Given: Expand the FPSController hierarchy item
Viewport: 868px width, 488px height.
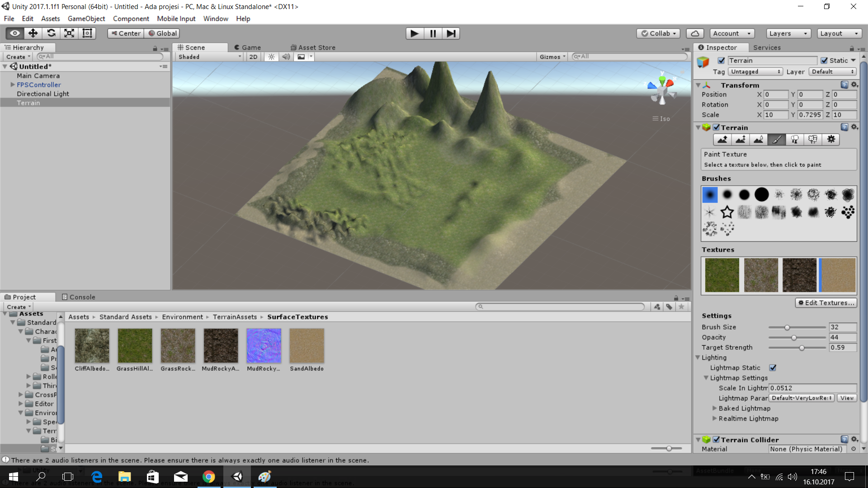Looking at the screenshot, I should click(x=13, y=85).
